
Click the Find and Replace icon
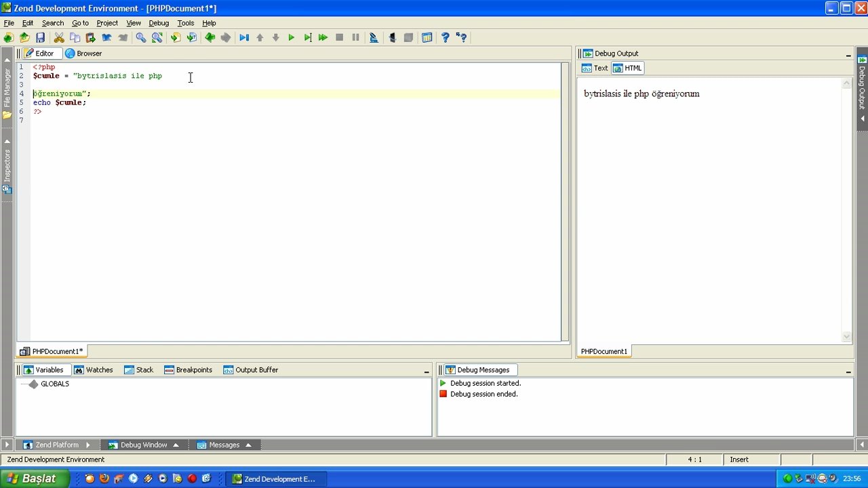(x=157, y=38)
